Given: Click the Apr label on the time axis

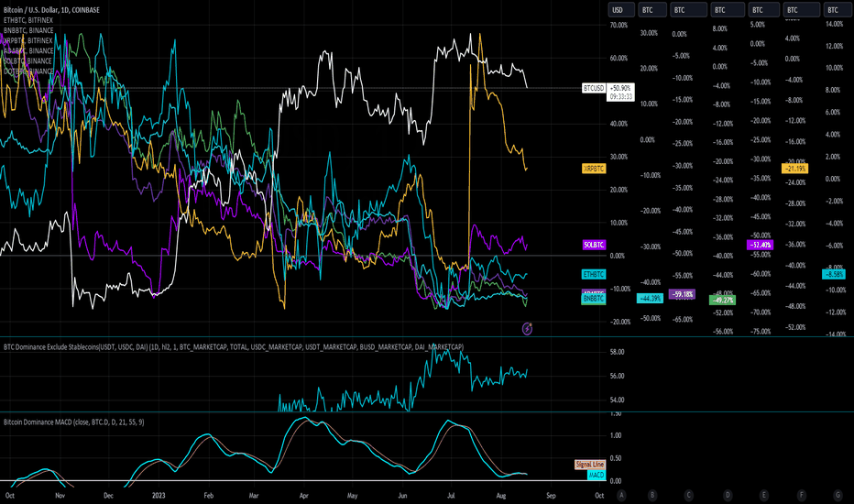Looking at the screenshot, I should tap(304, 496).
